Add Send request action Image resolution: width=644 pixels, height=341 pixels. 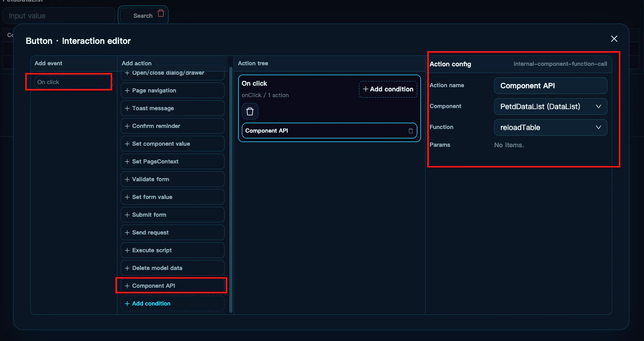172,232
